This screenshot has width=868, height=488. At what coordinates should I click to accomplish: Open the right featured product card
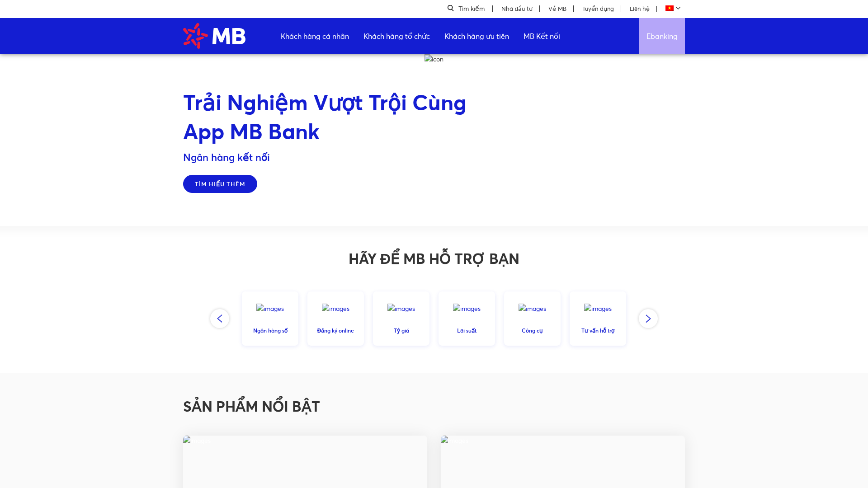pyautogui.click(x=563, y=462)
